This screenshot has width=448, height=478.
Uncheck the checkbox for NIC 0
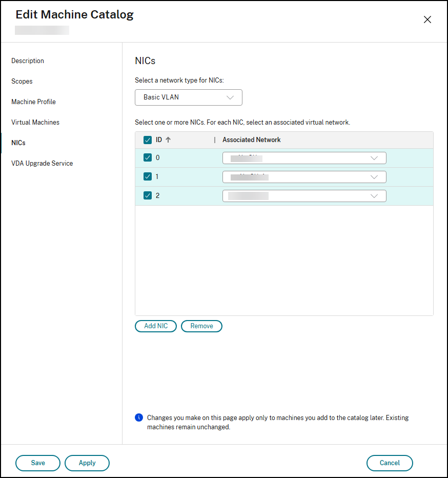coord(148,157)
